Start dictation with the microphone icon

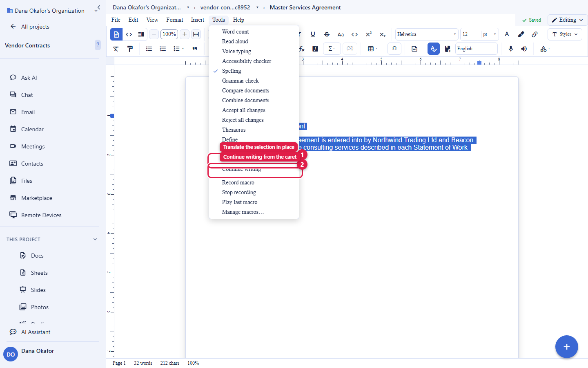pyautogui.click(x=510, y=49)
